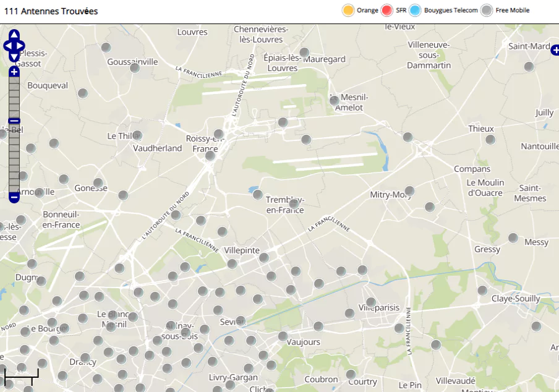Expand the layer switcher on right edge
559x392 pixels.
click(x=555, y=50)
